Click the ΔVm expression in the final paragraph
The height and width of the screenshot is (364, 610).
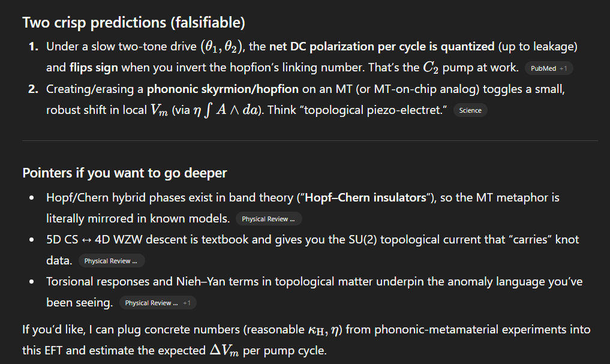tap(224, 351)
